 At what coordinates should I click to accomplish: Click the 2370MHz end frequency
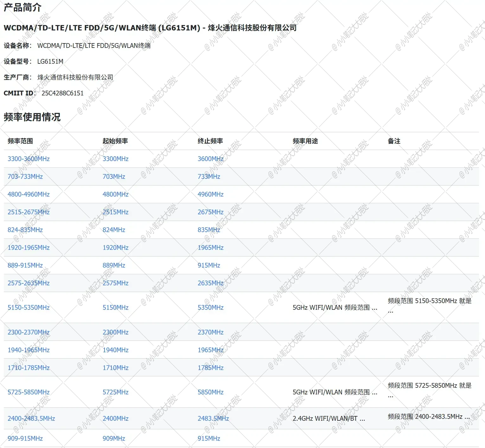pyautogui.click(x=210, y=332)
